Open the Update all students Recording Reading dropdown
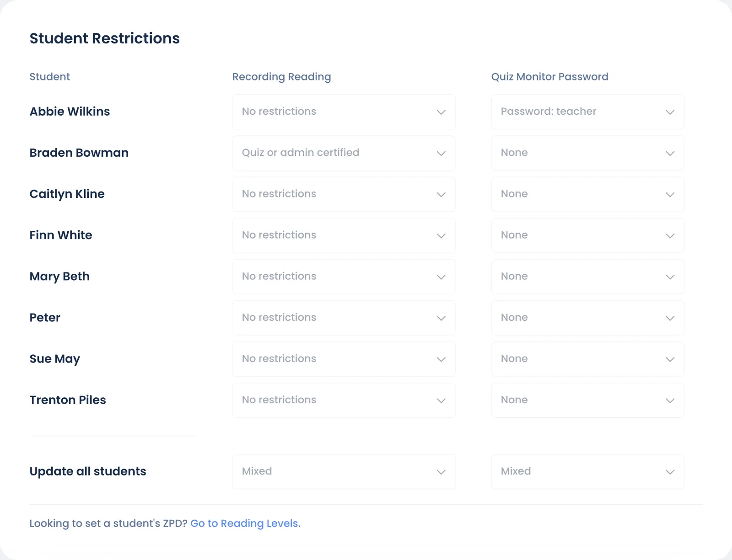 pos(344,472)
